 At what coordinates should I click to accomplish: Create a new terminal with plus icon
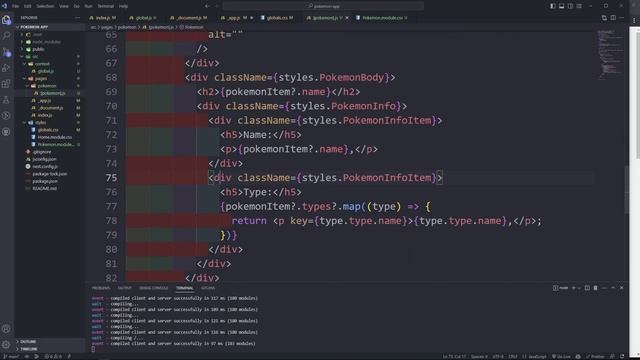tap(573, 288)
